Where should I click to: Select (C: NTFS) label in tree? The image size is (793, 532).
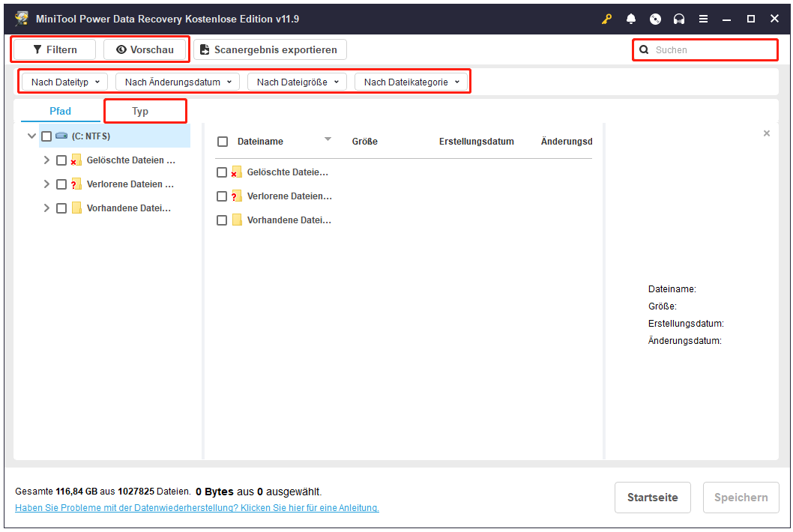[91, 136]
